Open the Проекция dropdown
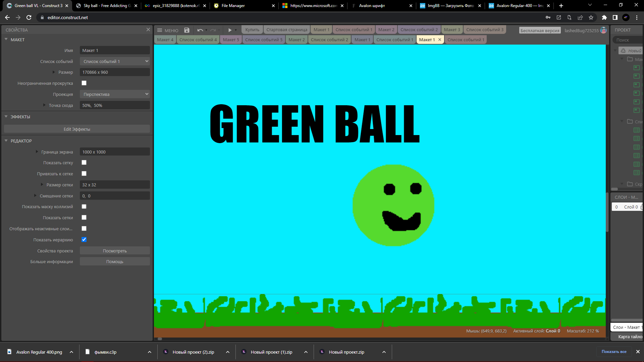 (115, 94)
